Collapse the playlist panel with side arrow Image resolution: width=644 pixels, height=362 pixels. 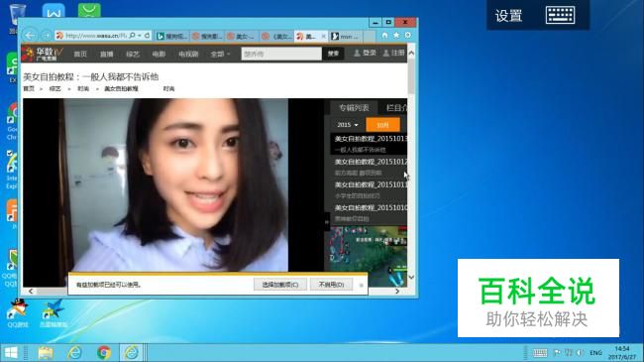click(327, 222)
